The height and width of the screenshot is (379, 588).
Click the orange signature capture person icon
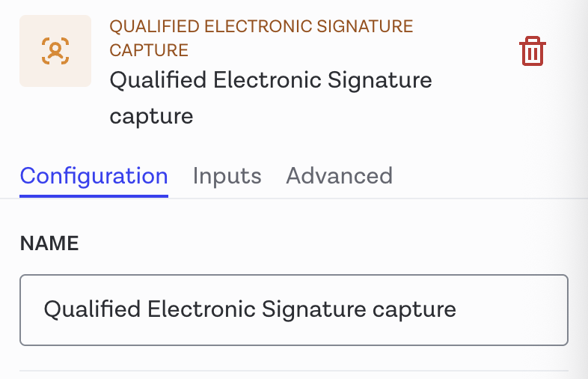pos(55,51)
